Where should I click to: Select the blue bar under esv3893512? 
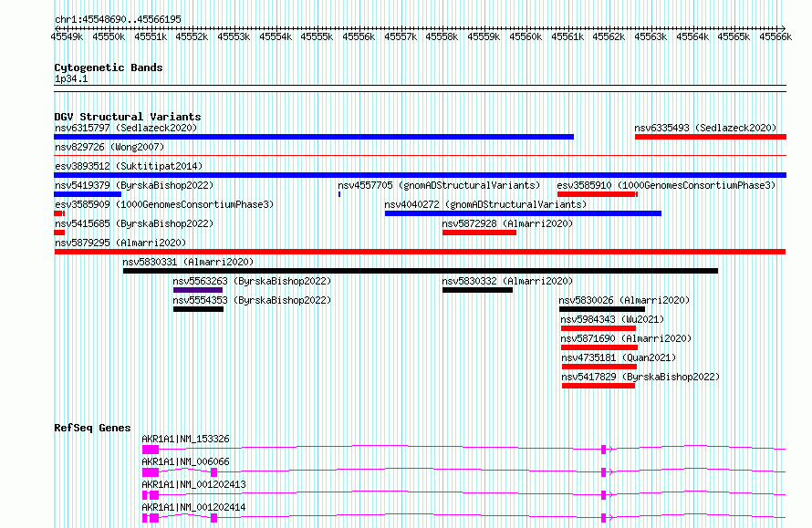pos(420,175)
